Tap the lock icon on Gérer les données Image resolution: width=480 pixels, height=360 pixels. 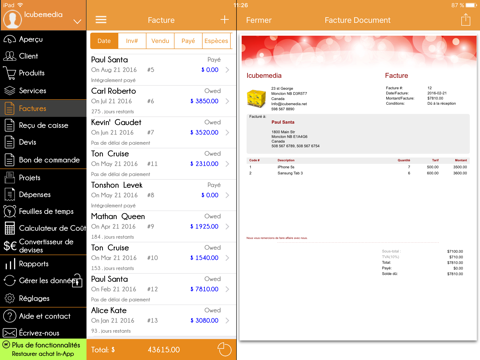point(77,281)
